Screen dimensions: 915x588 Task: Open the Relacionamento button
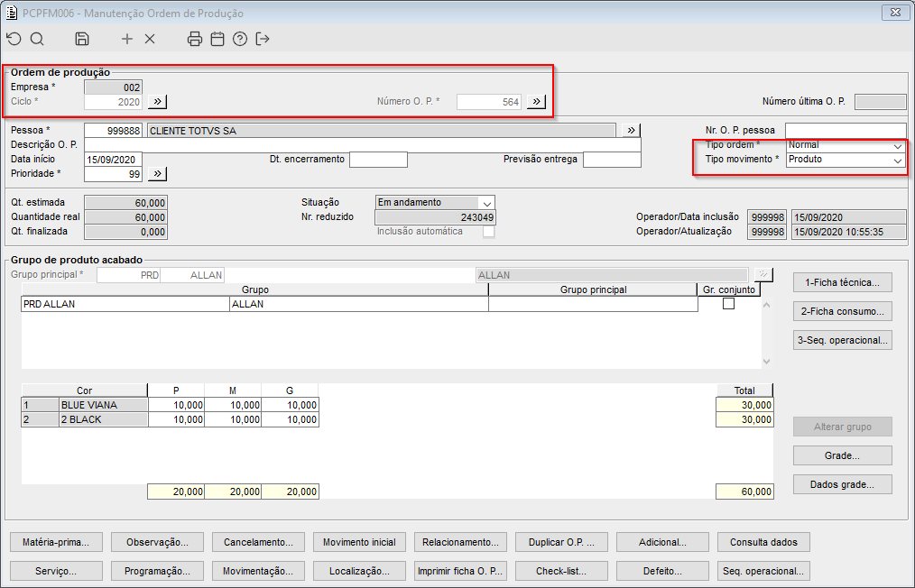click(460, 542)
